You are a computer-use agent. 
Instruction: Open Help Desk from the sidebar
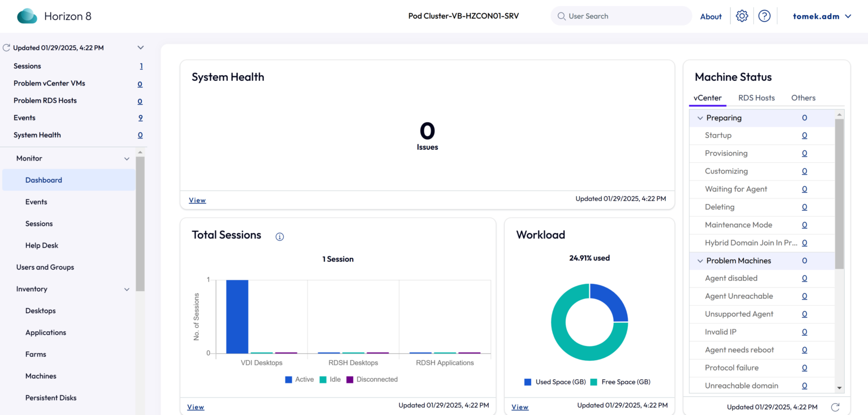[42, 245]
